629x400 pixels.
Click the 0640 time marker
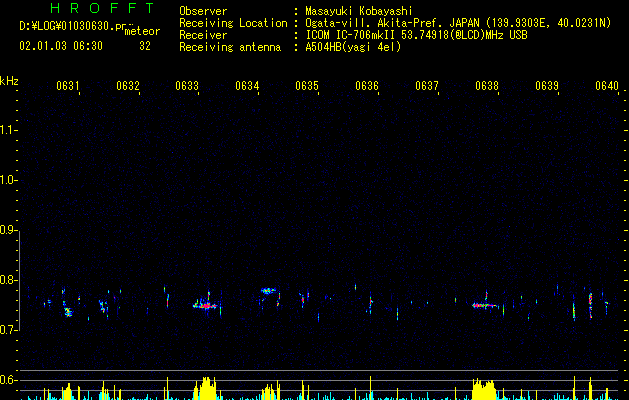[x=607, y=86]
